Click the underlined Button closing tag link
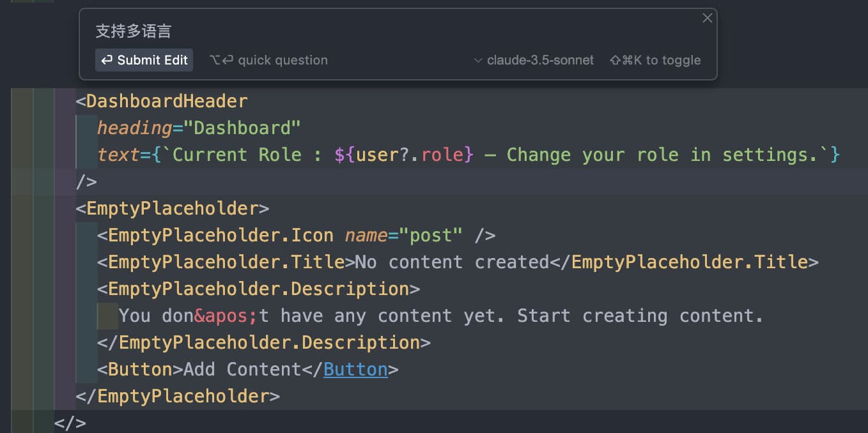 coord(355,369)
